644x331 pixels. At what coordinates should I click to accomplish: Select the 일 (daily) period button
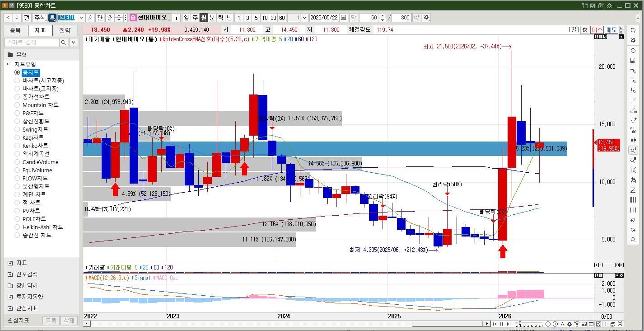tap(186, 18)
